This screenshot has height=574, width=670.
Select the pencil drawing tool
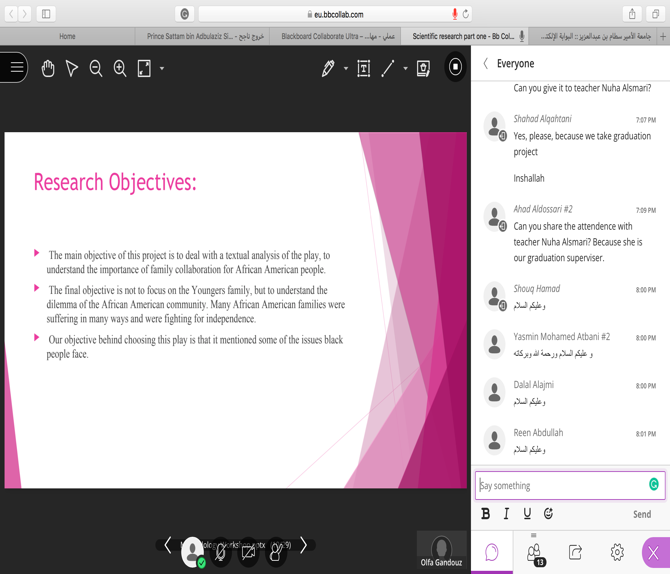pyautogui.click(x=328, y=68)
